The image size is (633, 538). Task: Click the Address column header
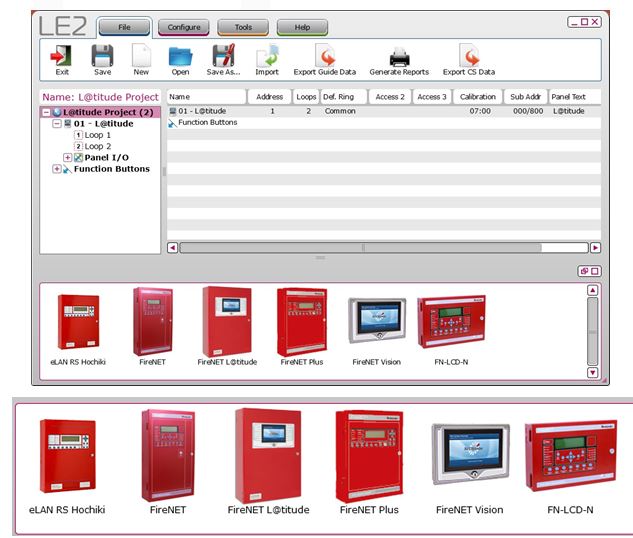tap(269, 97)
